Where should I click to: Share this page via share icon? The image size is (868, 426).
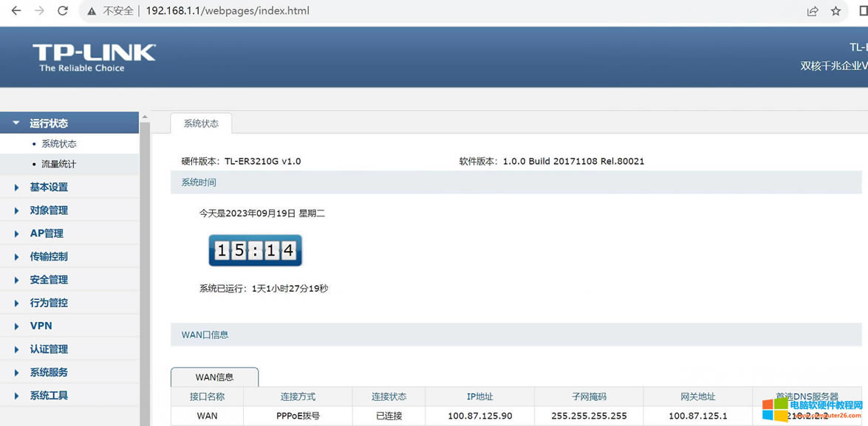[x=813, y=11]
